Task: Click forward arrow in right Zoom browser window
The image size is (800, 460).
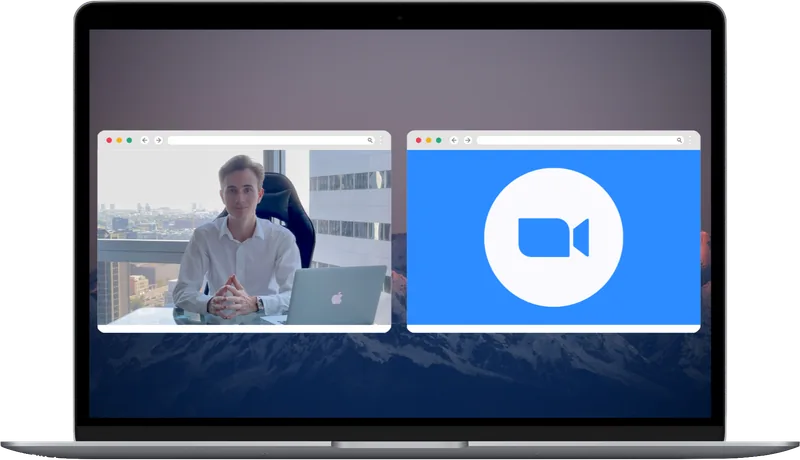Action: click(x=468, y=140)
